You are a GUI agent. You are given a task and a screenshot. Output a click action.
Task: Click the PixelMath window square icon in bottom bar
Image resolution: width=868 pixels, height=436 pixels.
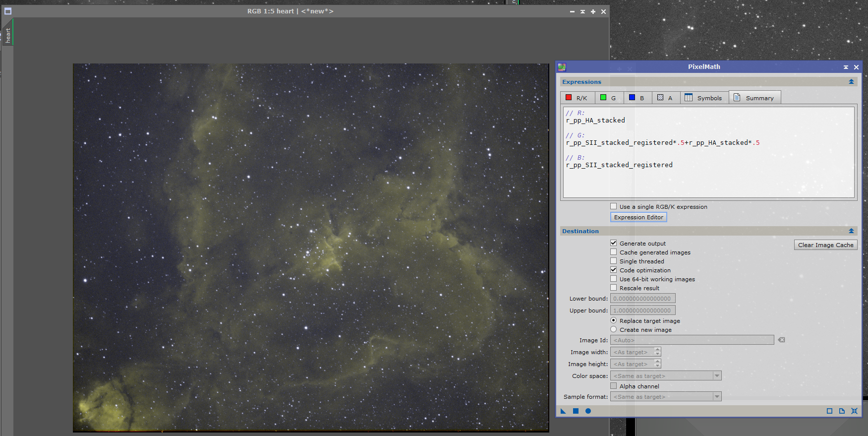[829, 411]
